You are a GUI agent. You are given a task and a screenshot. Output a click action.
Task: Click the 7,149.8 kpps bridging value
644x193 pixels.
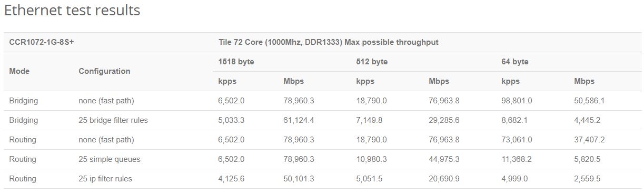coord(369,120)
